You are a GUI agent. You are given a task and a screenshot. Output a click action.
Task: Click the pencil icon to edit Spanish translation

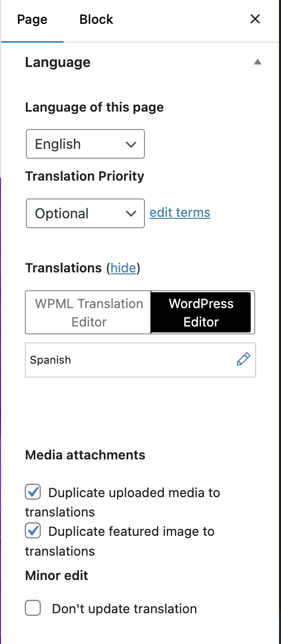pyautogui.click(x=243, y=360)
